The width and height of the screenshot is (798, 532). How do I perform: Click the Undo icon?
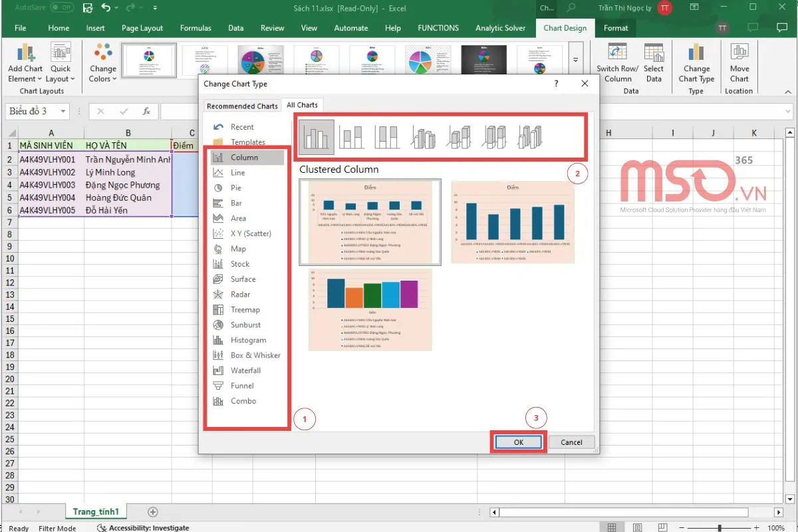pyautogui.click(x=106, y=7)
